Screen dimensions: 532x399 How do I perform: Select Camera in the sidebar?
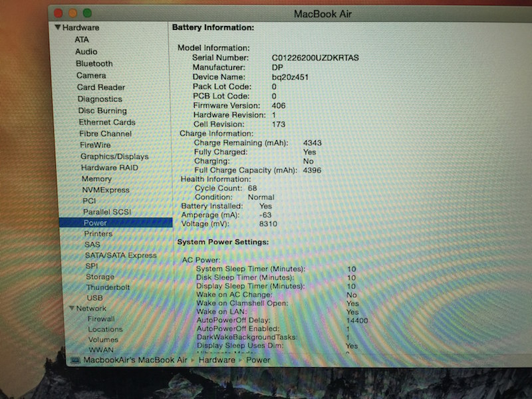point(91,75)
